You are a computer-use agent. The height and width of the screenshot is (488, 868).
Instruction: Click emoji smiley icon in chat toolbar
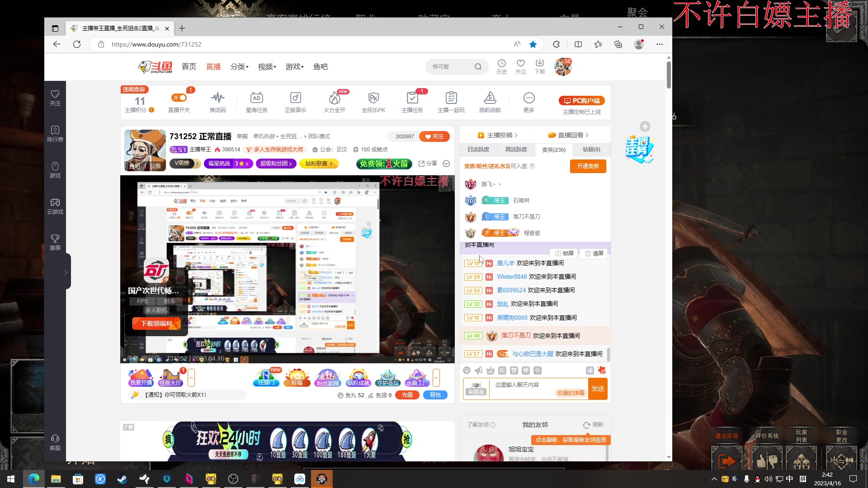pos(467,371)
